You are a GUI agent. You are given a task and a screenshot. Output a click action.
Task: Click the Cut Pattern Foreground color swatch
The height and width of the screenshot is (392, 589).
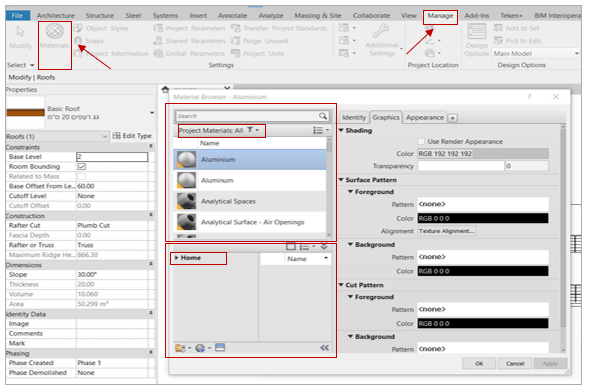pos(483,323)
